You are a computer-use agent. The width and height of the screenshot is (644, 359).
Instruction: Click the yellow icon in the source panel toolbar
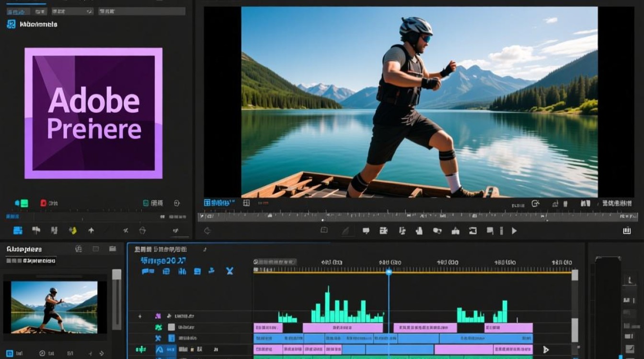click(73, 230)
